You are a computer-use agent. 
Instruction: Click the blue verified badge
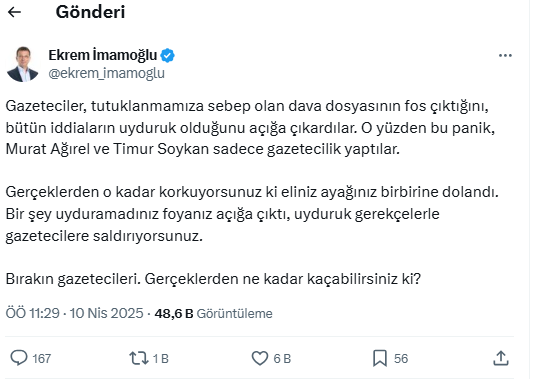click(x=167, y=55)
